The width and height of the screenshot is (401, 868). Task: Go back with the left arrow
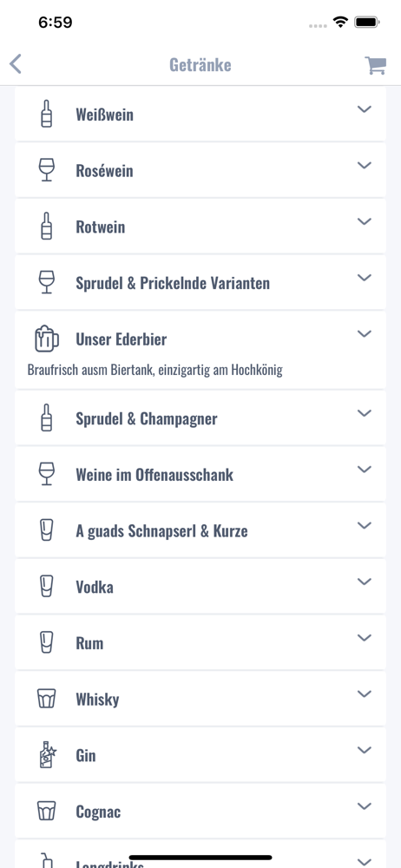pyautogui.click(x=16, y=64)
